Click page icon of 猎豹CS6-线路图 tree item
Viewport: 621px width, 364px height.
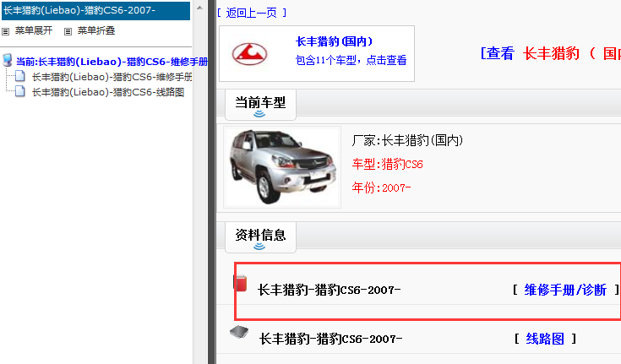20,91
